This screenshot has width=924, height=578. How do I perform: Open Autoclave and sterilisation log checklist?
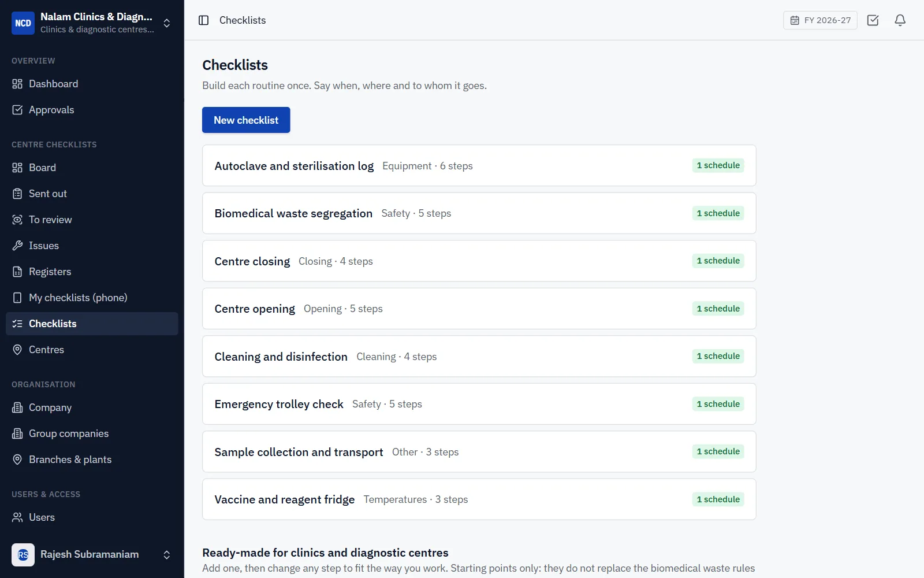click(x=479, y=165)
